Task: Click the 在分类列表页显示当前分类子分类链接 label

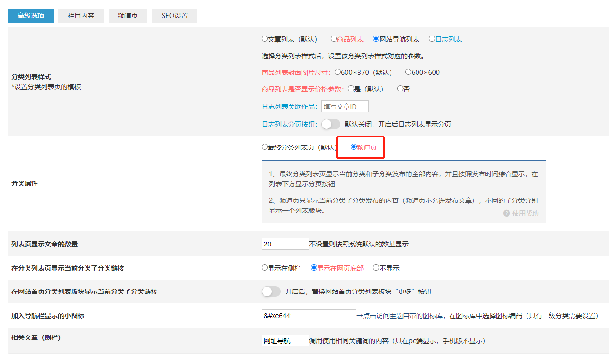Action: click(x=68, y=268)
